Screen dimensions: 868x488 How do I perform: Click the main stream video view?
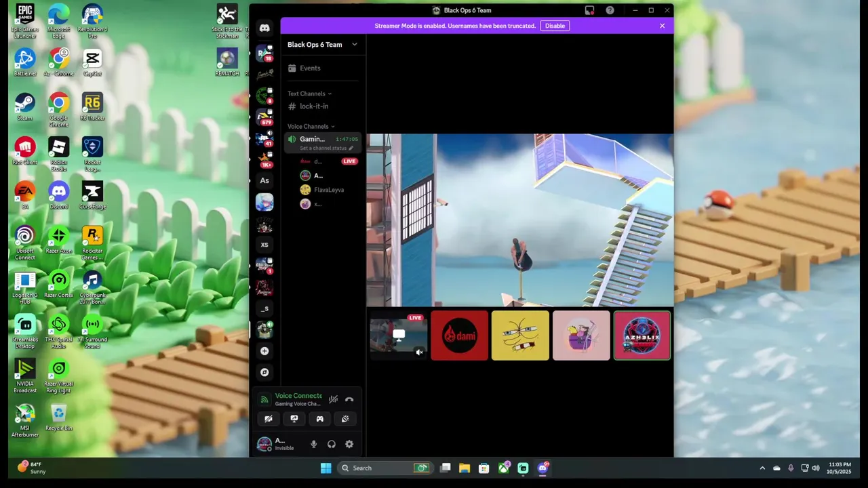[520, 220]
